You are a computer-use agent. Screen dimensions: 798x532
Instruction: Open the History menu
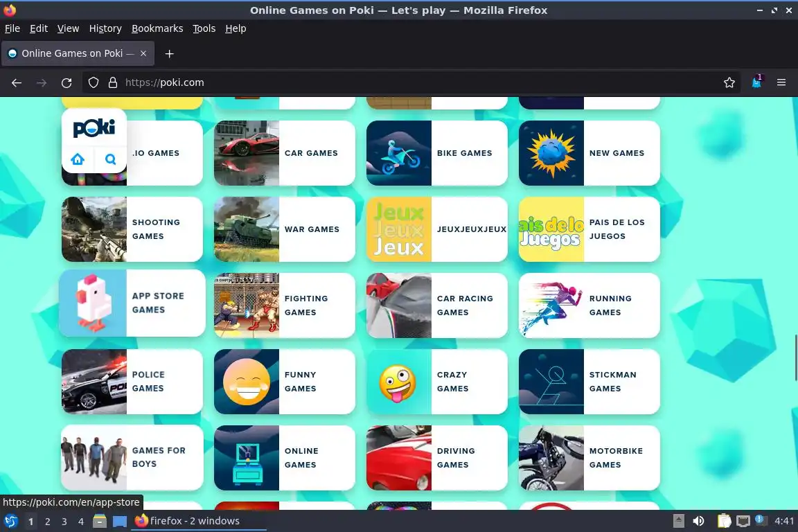105,28
